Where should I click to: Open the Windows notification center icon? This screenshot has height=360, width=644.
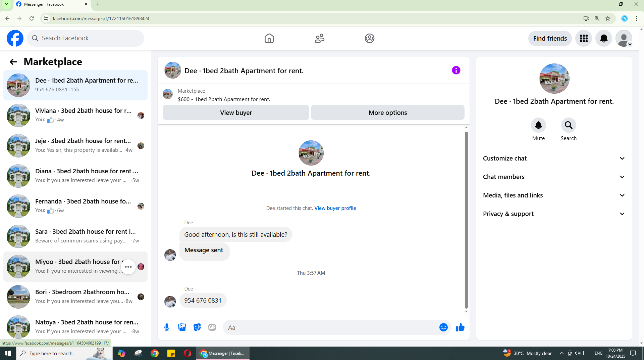[633, 353]
